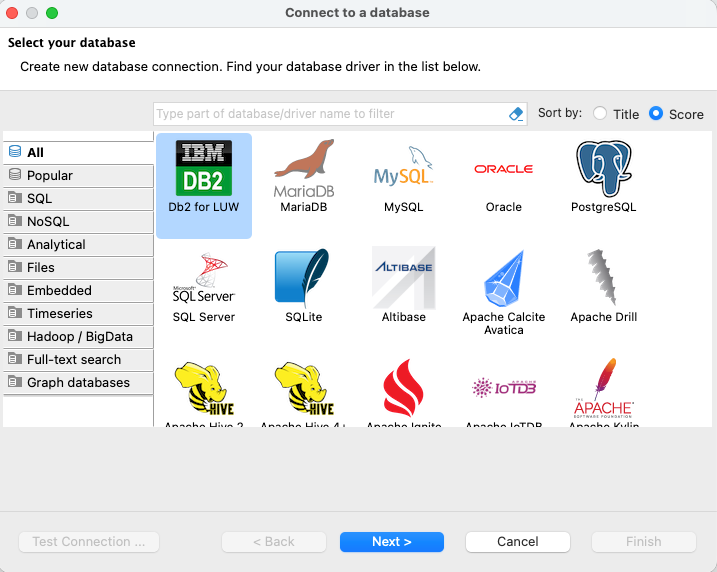
Task: Show the Embedded databases category
Action: 78,290
